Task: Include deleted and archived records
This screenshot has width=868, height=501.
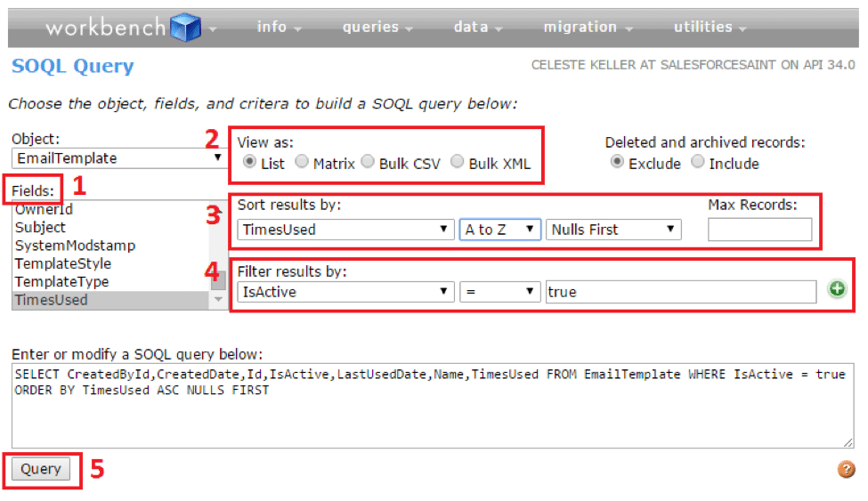Action: click(x=699, y=163)
